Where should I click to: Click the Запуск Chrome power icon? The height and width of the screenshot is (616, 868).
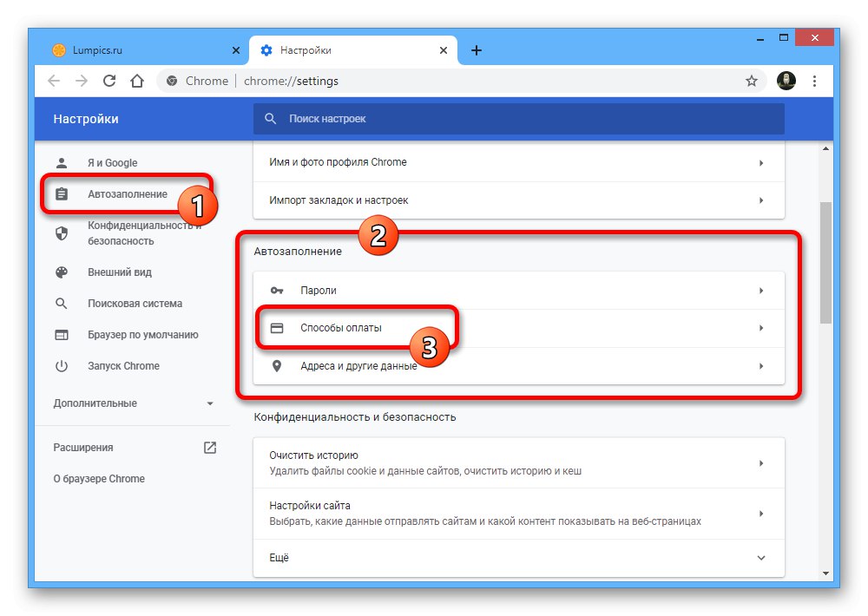point(61,365)
